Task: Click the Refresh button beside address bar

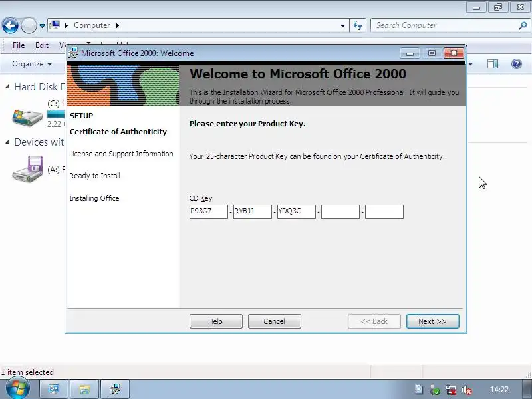Action: click(358, 25)
